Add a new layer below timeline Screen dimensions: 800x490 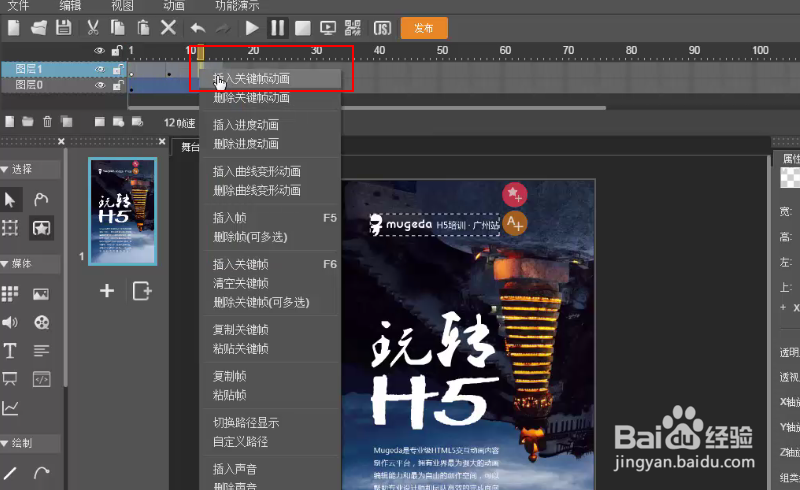10,121
